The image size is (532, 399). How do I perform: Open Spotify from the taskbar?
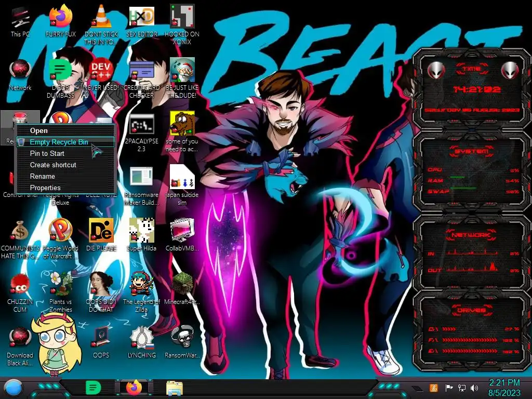[x=94, y=388]
